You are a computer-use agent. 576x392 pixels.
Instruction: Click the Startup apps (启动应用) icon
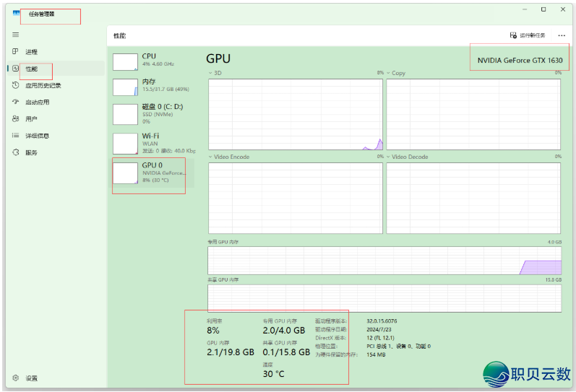(15, 102)
